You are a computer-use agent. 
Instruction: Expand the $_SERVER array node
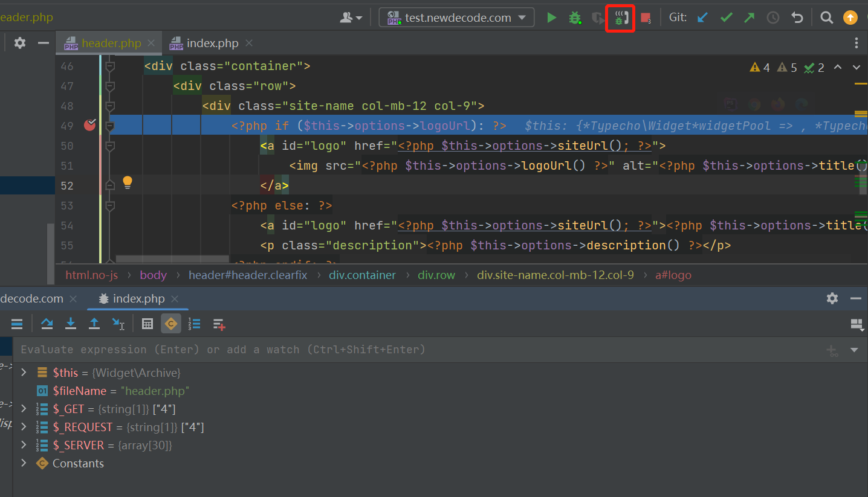coord(24,445)
